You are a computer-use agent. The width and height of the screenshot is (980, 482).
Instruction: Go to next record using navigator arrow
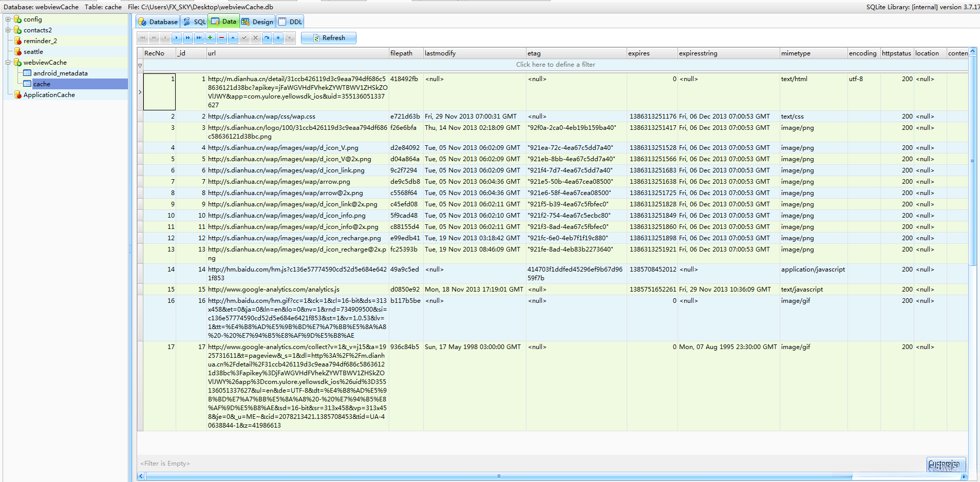click(176, 38)
